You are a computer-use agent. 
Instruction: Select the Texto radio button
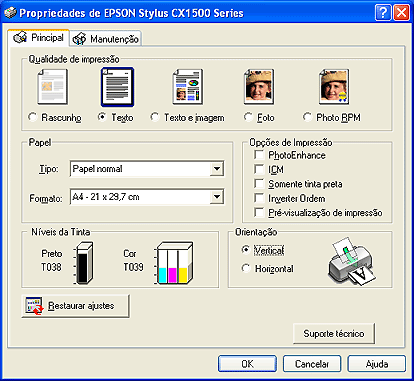(x=102, y=117)
